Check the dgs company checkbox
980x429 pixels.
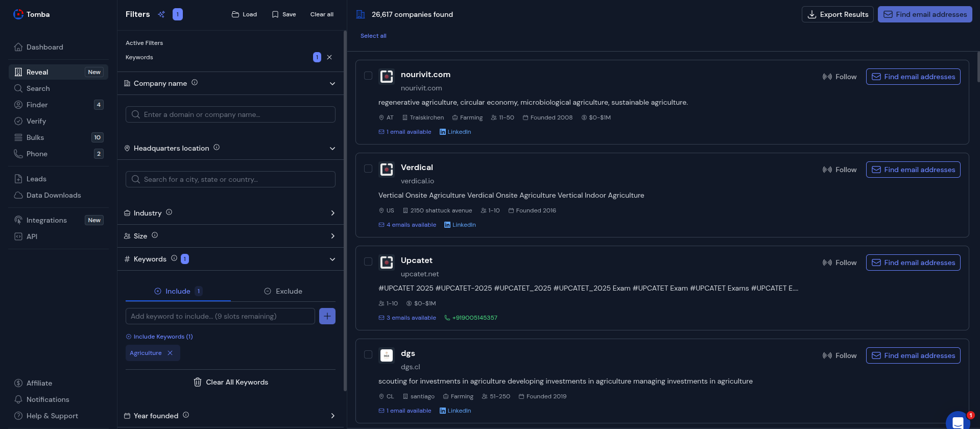(x=368, y=354)
